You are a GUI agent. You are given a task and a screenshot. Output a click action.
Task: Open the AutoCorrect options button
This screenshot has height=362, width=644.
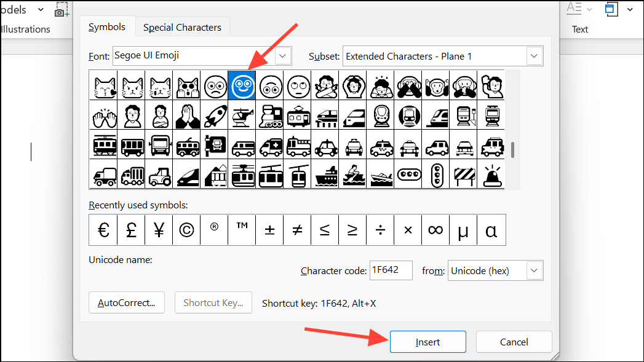(127, 303)
